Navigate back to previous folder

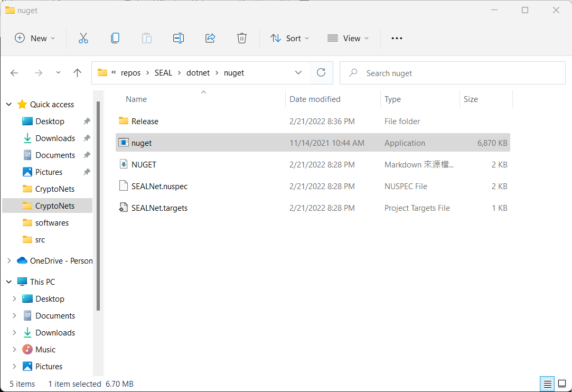[15, 73]
